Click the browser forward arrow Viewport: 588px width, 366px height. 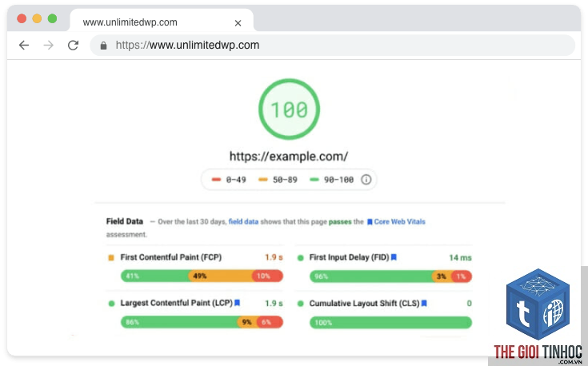(x=48, y=46)
